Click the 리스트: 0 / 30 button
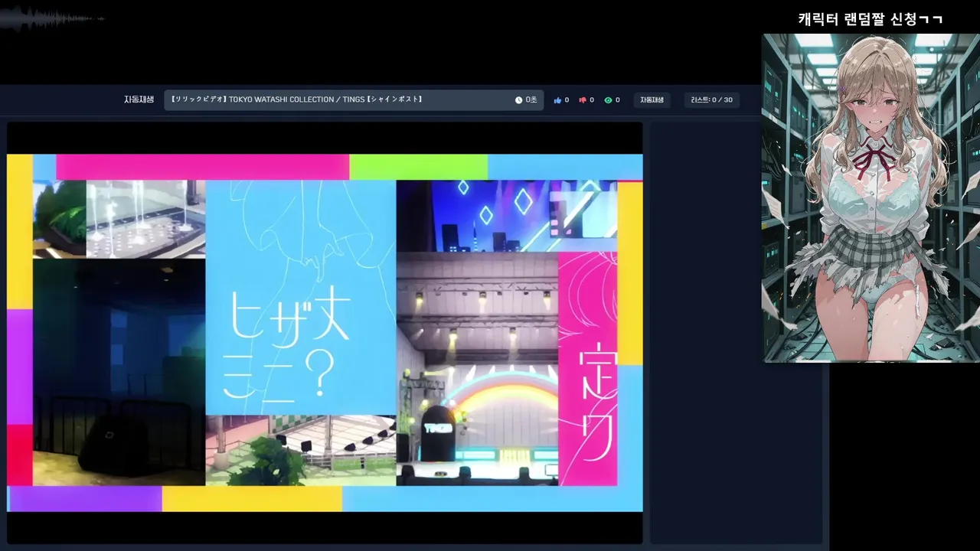The height and width of the screenshot is (551, 980). click(711, 100)
